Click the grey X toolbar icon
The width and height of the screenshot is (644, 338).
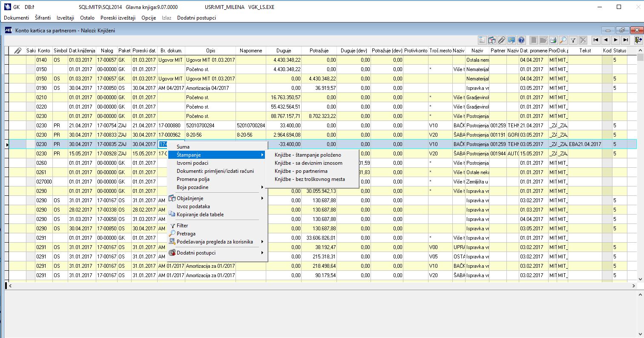point(583,40)
